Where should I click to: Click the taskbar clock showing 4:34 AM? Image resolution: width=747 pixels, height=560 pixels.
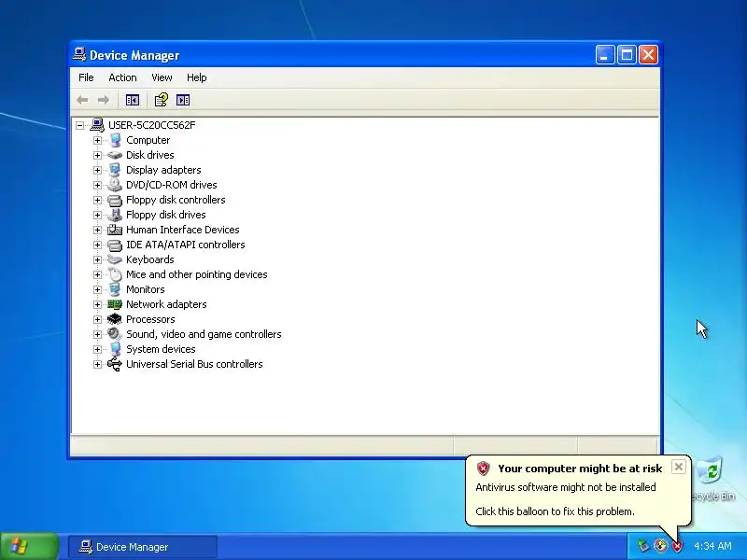coord(712,546)
